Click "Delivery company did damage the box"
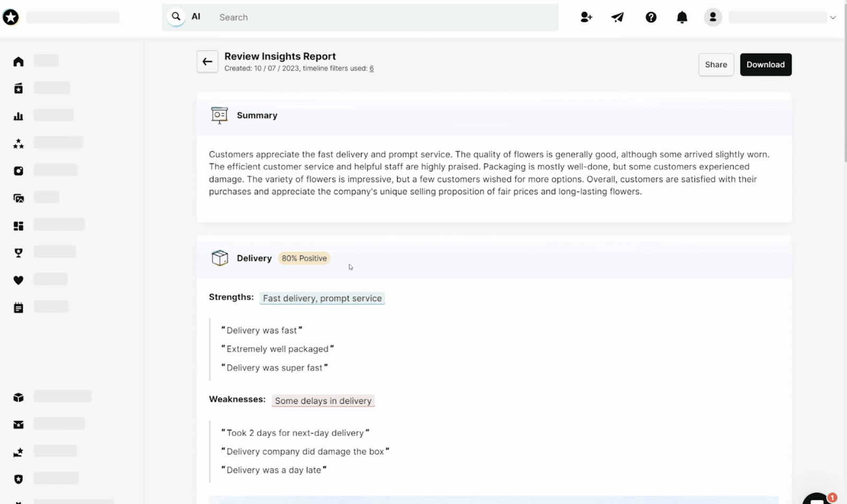The image size is (847, 504). tap(305, 452)
